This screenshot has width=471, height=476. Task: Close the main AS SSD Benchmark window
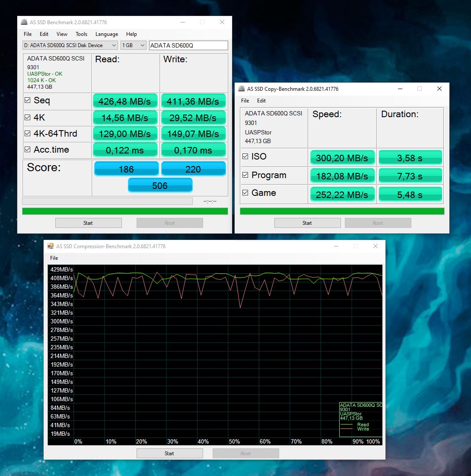[222, 22]
